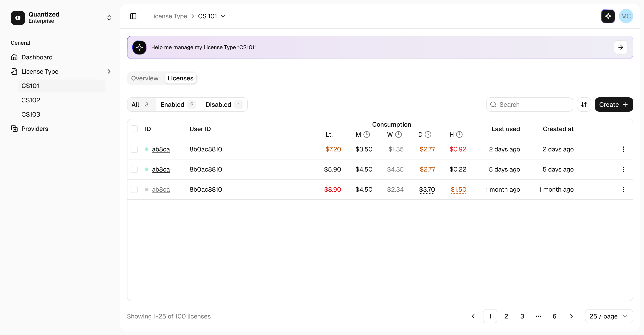Click the User ID column header

click(x=200, y=129)
